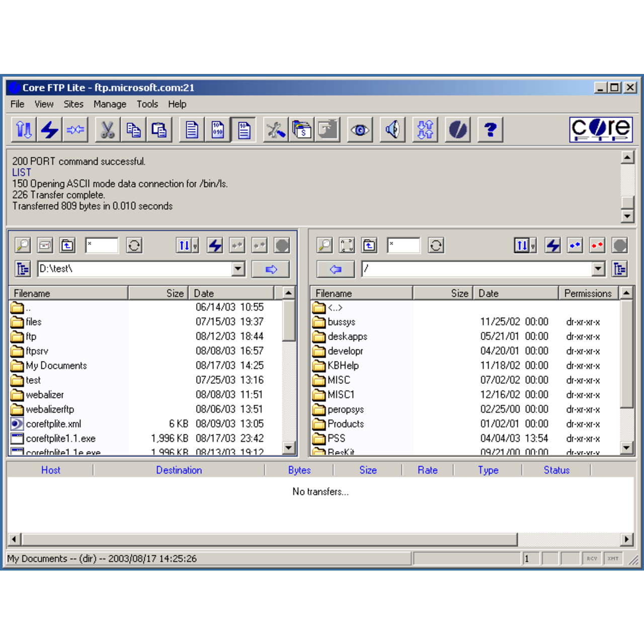The width and height of the screenshot is (644, 644).
Task: Click the folder with dollar sign icon
Action: pos(301,130)
